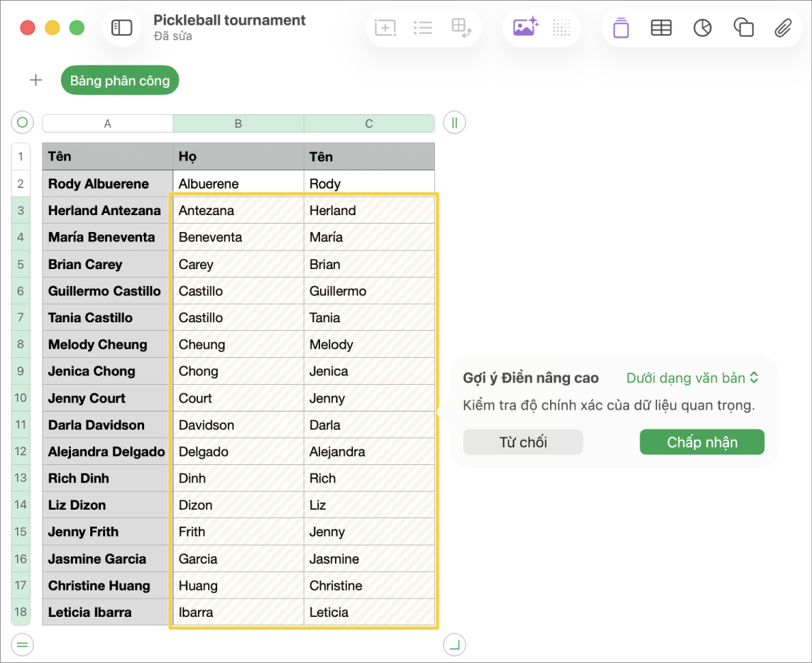Insert a shape using shapes icon
This screenshot has height=663, width=812.
click(744, 28)
